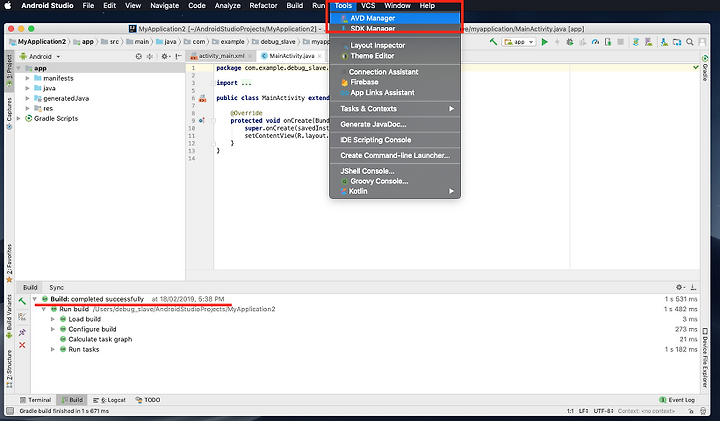Expand the java folder
This screenshot has width=720, height=421.
click(x=27, y=88)
